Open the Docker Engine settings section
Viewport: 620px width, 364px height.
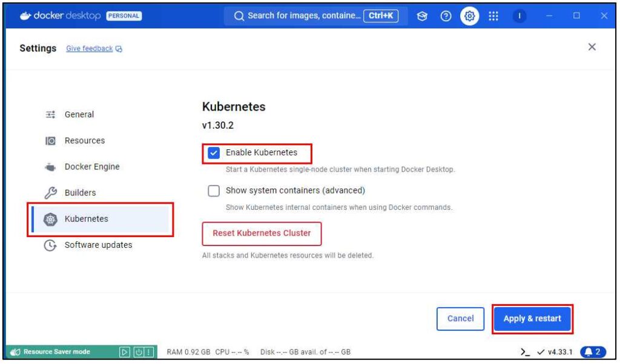[x=91, y=167]
